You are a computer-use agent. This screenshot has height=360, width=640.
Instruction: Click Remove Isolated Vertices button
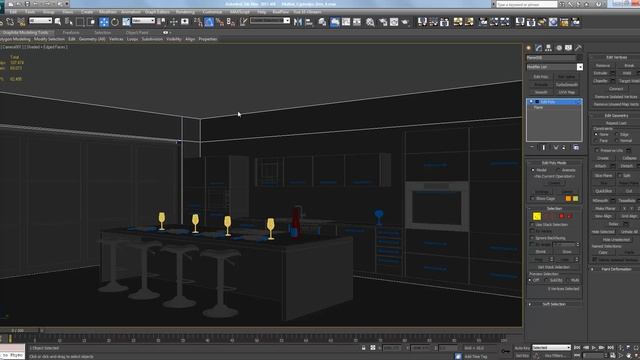tap(616, 97)
